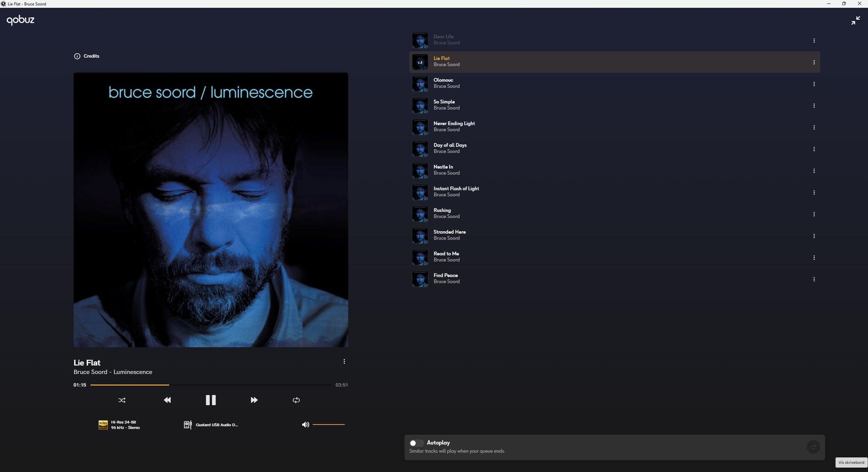
Task: Open Gustard USB Audio output device selector
Action: pyautogui.click(x=211, y=425)
